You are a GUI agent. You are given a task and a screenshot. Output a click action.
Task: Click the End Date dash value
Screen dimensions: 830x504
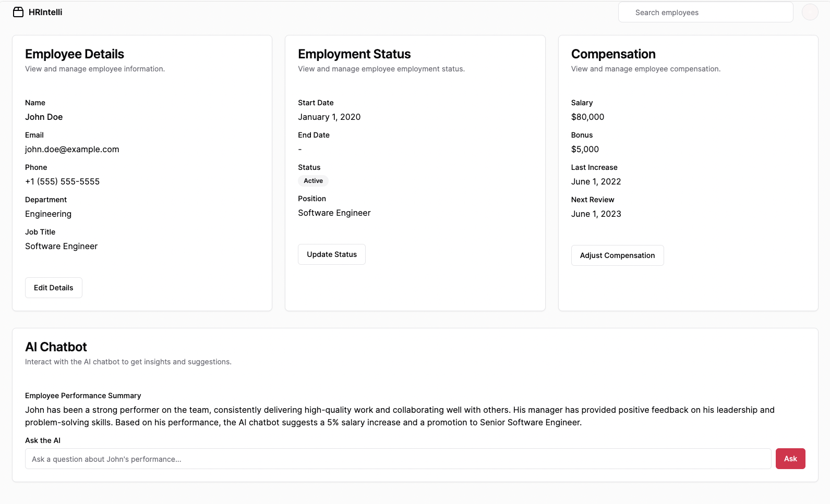[300, 149]
